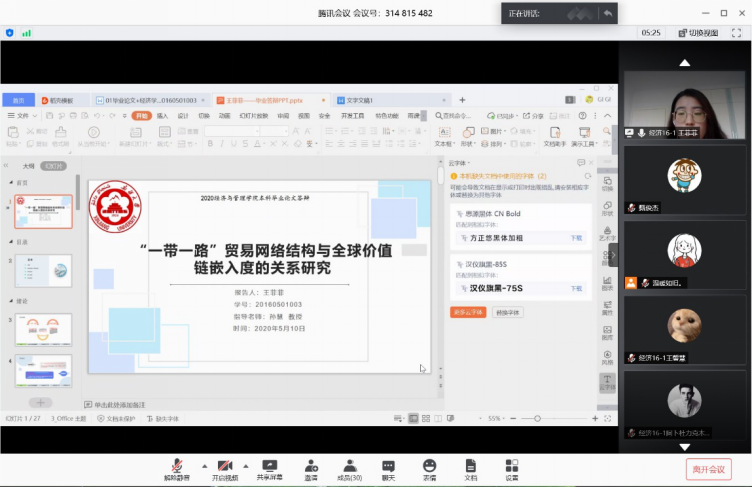753x487 pixels.
Task: Click 文档助手 icon in ribbon
Action: click(555, 136)
